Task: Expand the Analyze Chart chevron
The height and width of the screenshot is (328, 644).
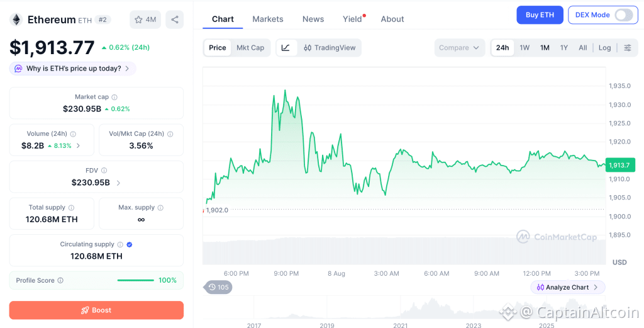Action: pyautogui.click(x=596, y=287)
